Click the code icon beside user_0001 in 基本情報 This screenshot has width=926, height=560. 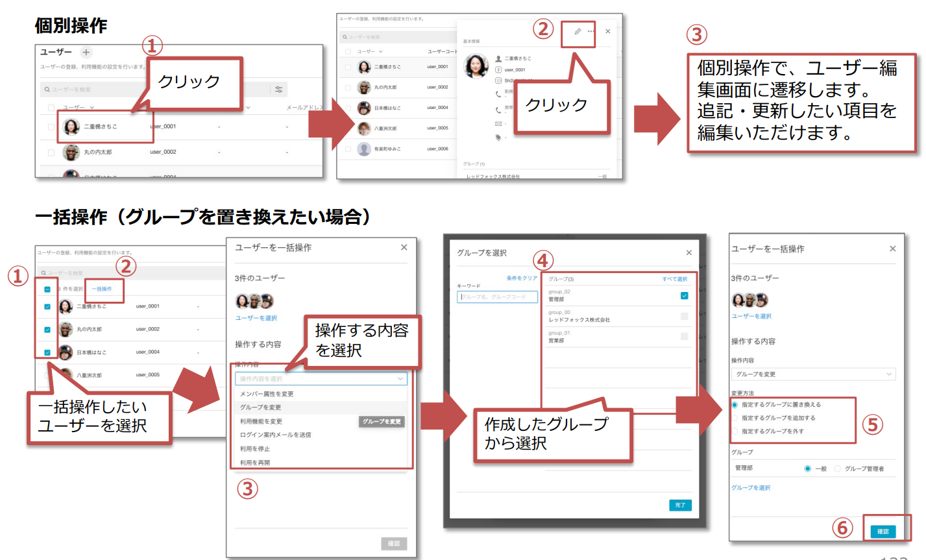[498, 69]
